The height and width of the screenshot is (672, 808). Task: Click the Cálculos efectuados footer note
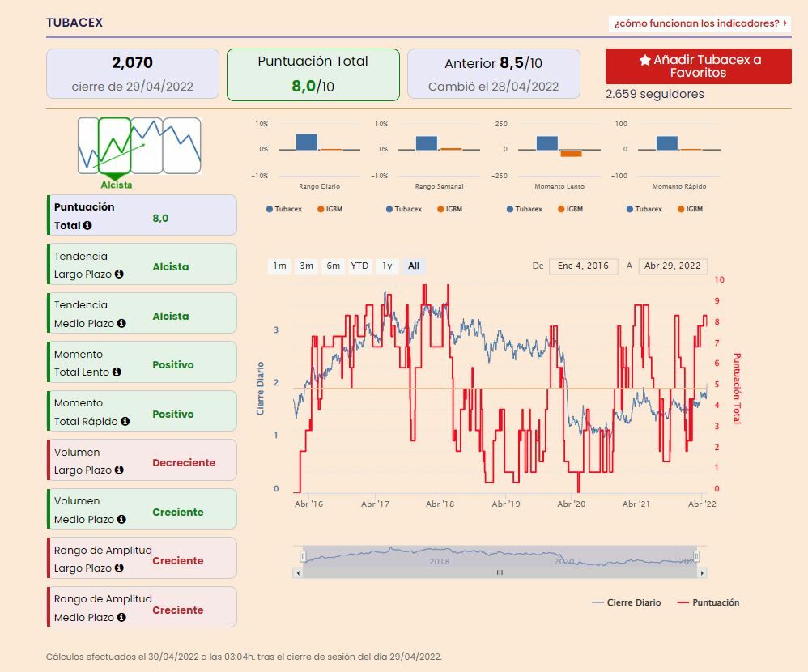pyautogui.click(x=244, y=657)
